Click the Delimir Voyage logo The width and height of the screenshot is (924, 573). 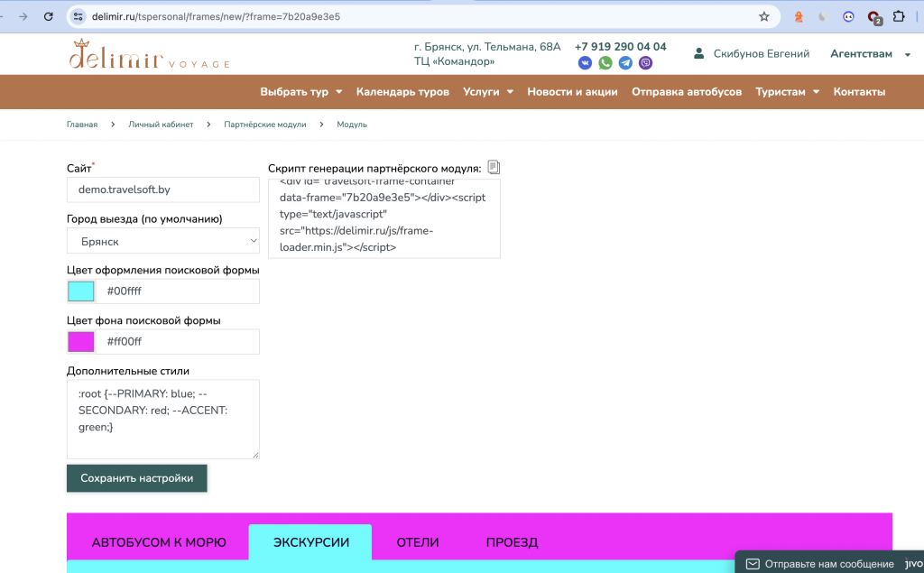149,54
